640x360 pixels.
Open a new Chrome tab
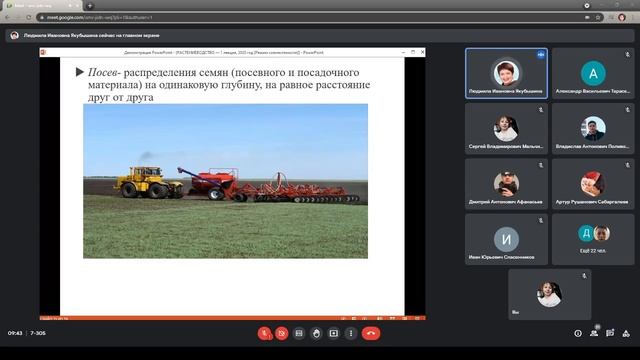point(89,6)
